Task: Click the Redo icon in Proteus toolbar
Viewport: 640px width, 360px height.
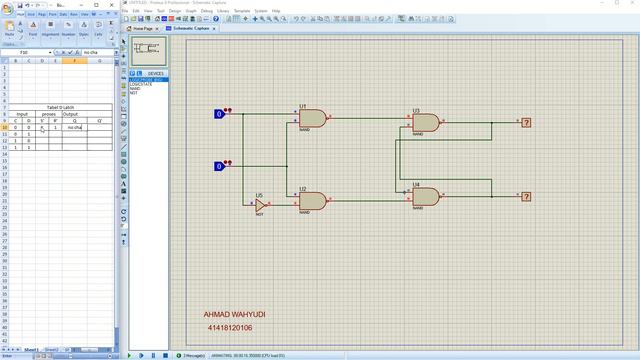Action: tap(304, 19)
